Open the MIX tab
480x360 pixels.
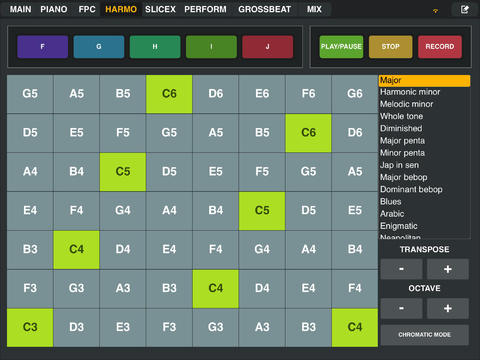tap(314, 9)
